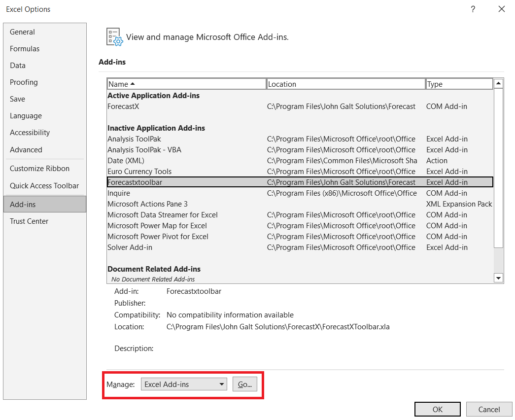The height and width of the screenshot is (420, 515).
Task: Open the Formulas settings category
Action: click(x=25, y=48)
